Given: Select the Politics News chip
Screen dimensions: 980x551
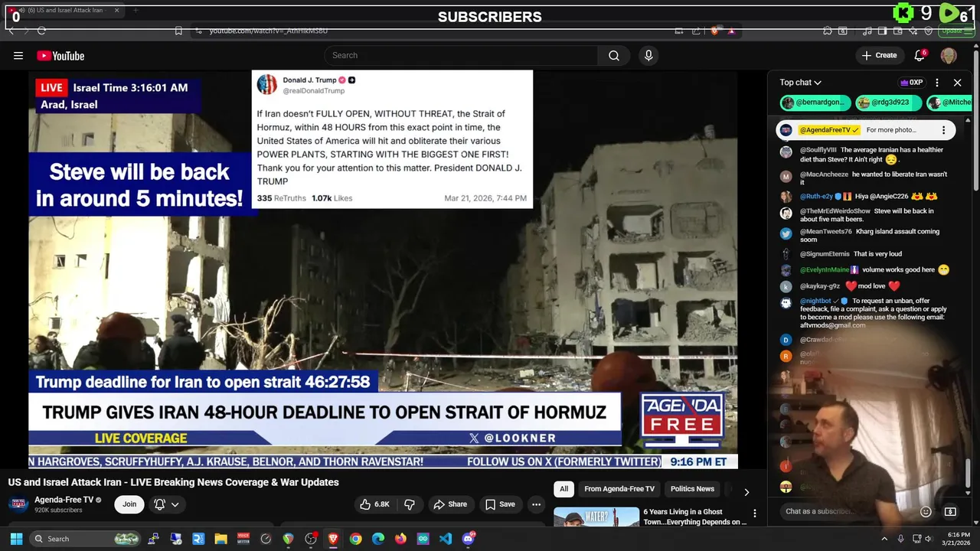Looking at the screenshot, I should tap(692, 489).
